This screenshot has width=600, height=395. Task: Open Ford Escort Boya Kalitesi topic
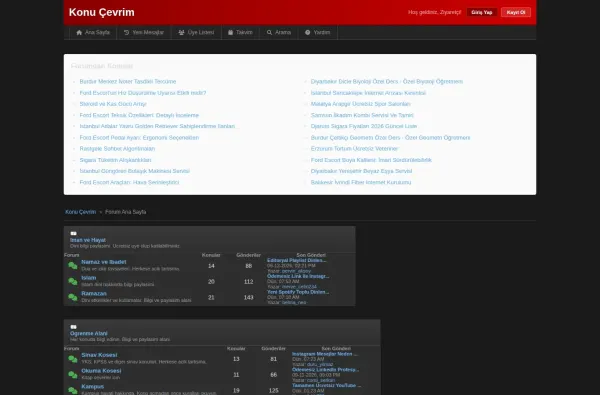[x=371, y=160]
